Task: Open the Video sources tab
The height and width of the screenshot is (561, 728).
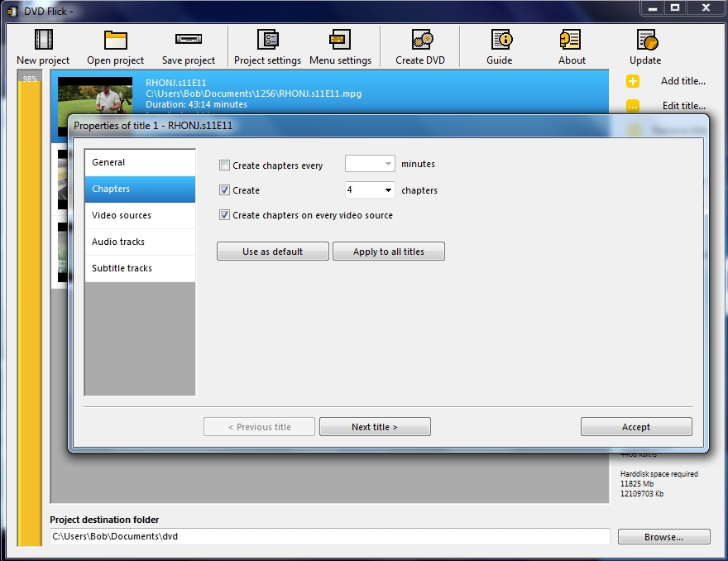Action: 140,215
